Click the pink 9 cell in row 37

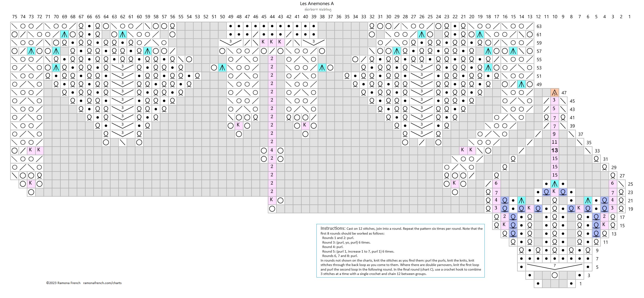coord(554,134)
